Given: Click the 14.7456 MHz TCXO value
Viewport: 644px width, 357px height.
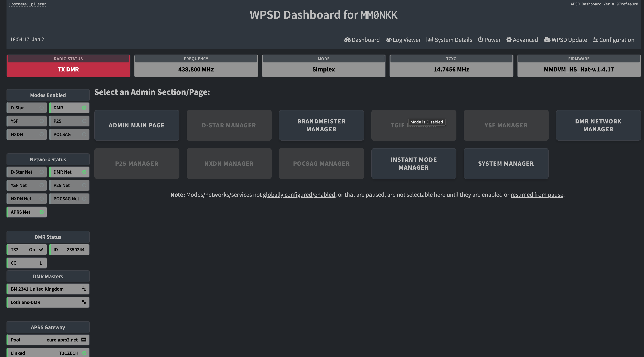Looking at the screenshot, I should click(451, 69).
